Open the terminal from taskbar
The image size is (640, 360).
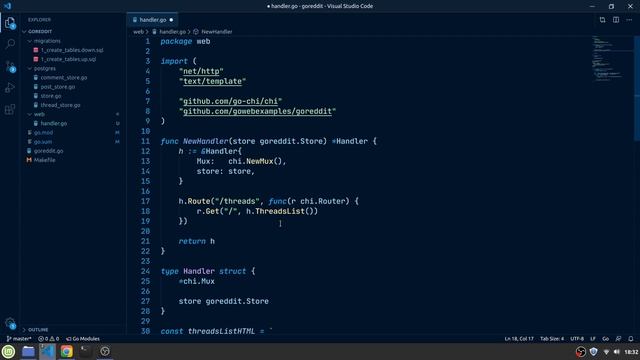(x=85, y=351)
